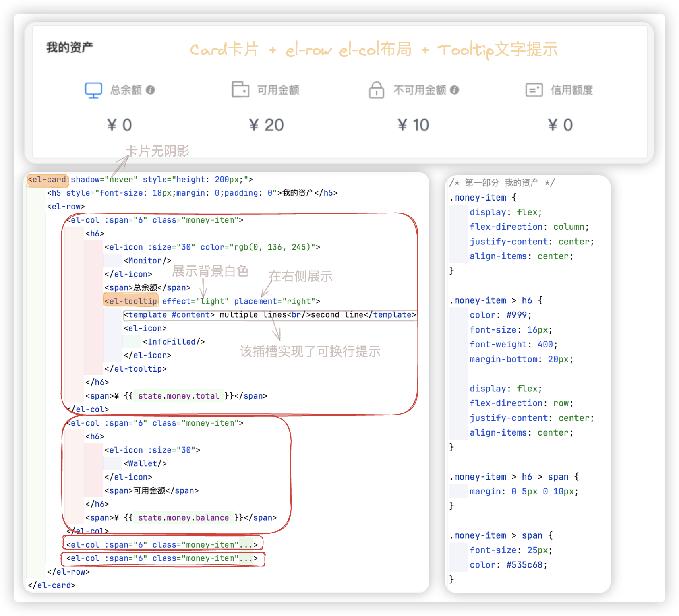Click the info icon after 不可用金额
679x616 pixels.
click(454, 90)
